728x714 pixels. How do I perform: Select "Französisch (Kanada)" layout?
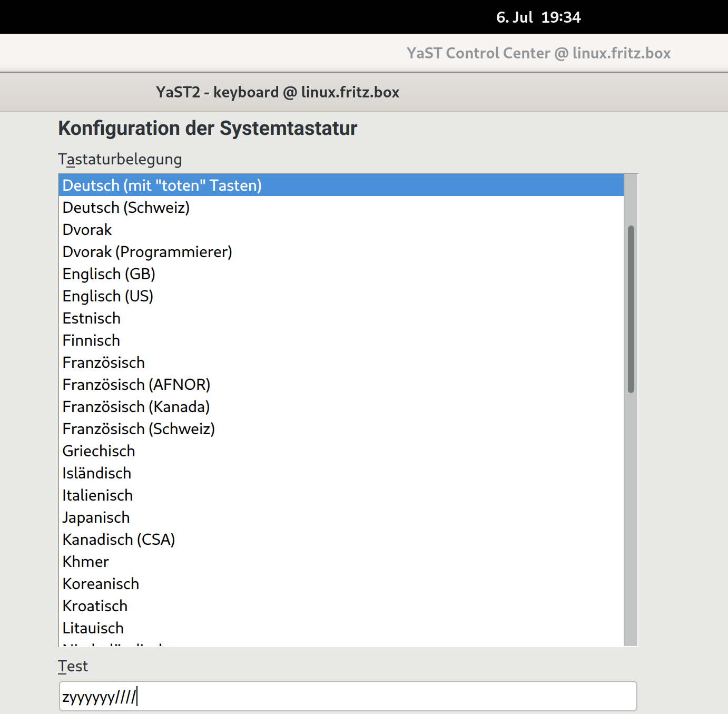(341, 407)
